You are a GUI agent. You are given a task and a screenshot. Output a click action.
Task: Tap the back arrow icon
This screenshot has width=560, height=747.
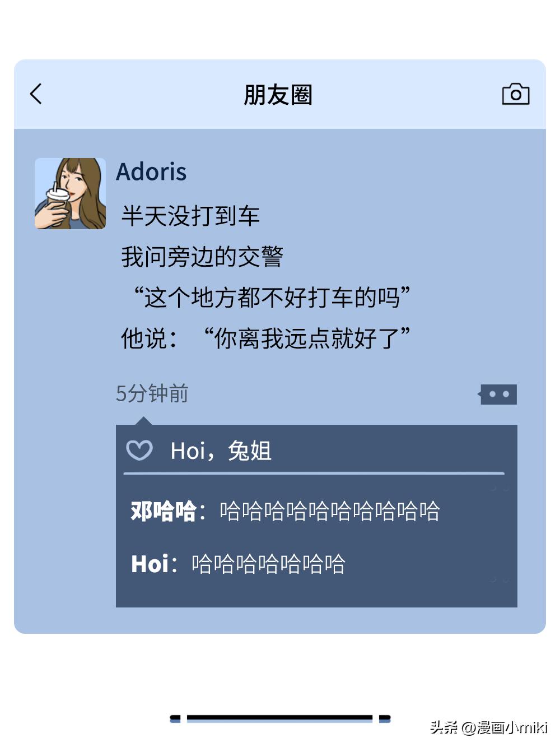pyautogui.click(x=36, y=94)
